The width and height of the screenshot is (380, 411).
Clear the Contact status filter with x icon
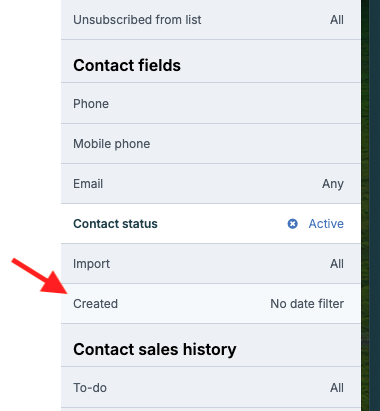(x=292, y=224)
